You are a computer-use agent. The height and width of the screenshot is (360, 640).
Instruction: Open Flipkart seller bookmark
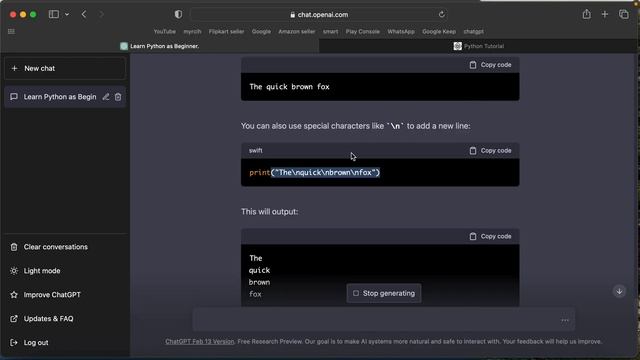tap(227, 31)
